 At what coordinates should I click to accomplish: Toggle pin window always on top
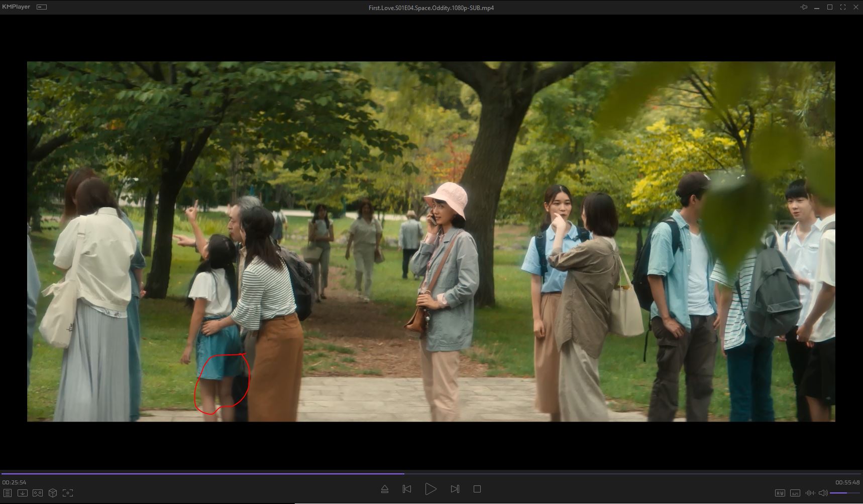pyautogui.click(x=804, y=8)
